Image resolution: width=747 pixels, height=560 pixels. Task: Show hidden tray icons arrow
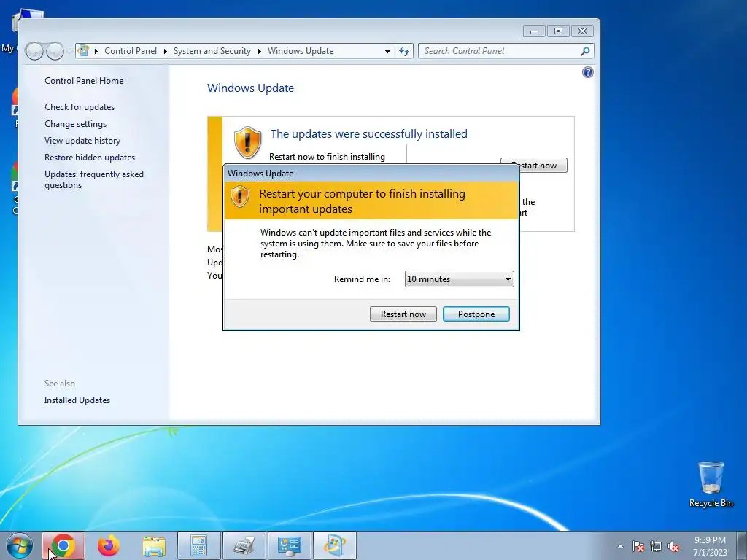(620, 546)
